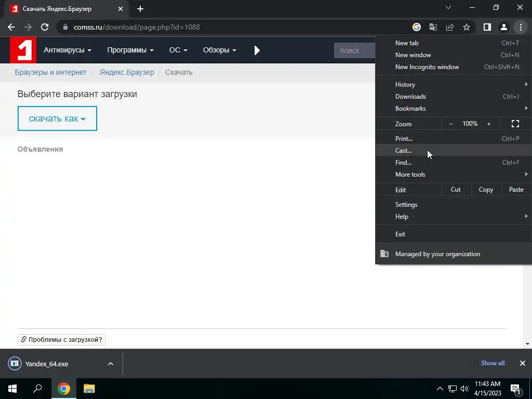The width and height of the screenshot is (532, 399).
Task: Choose Cast... from the menu
Action: click(453, 150)
